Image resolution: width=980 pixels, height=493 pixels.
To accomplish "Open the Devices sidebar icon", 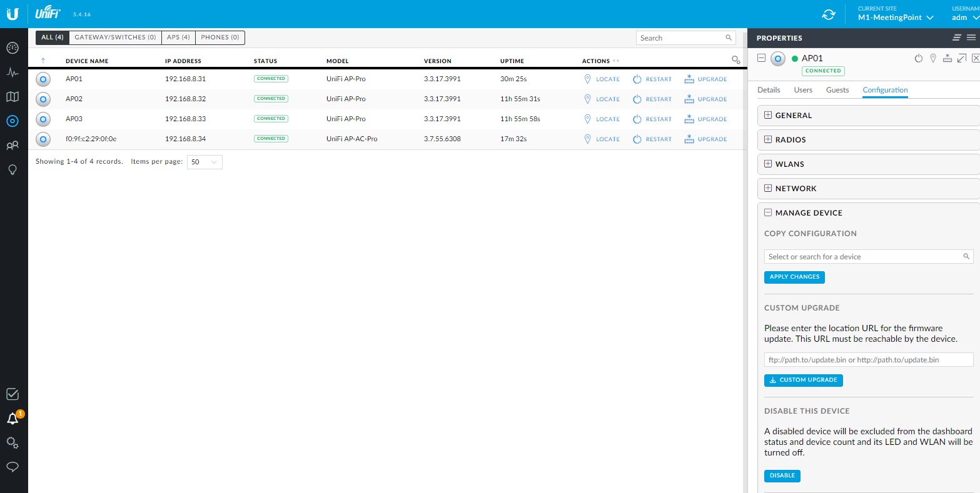I will (x=13, y=121).
